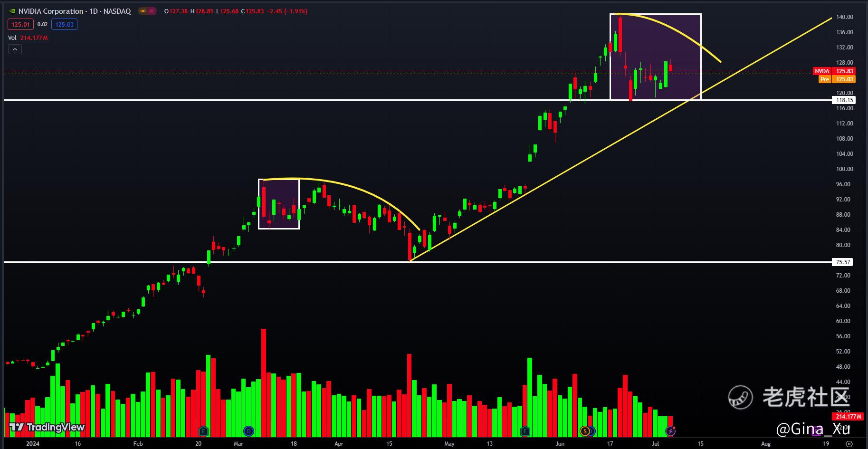Click the low price value 125.68
Screen dimensions: 868x449
(229, 11)
